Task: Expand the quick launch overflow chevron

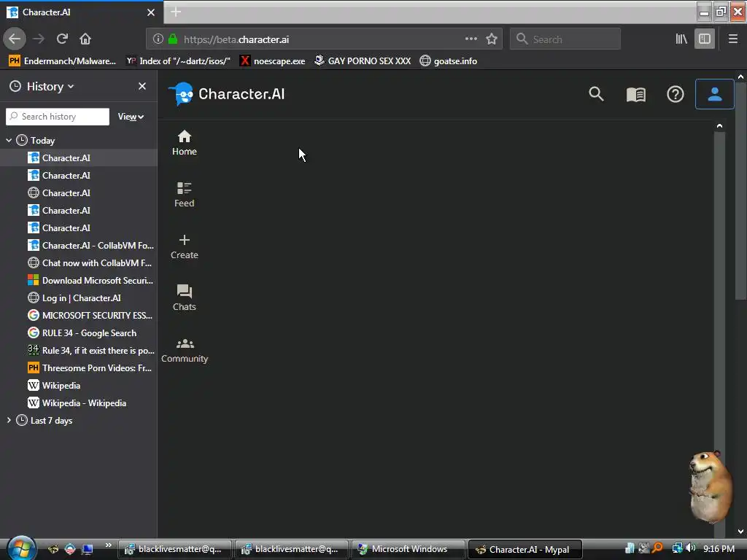Action: tap(109, 545)
